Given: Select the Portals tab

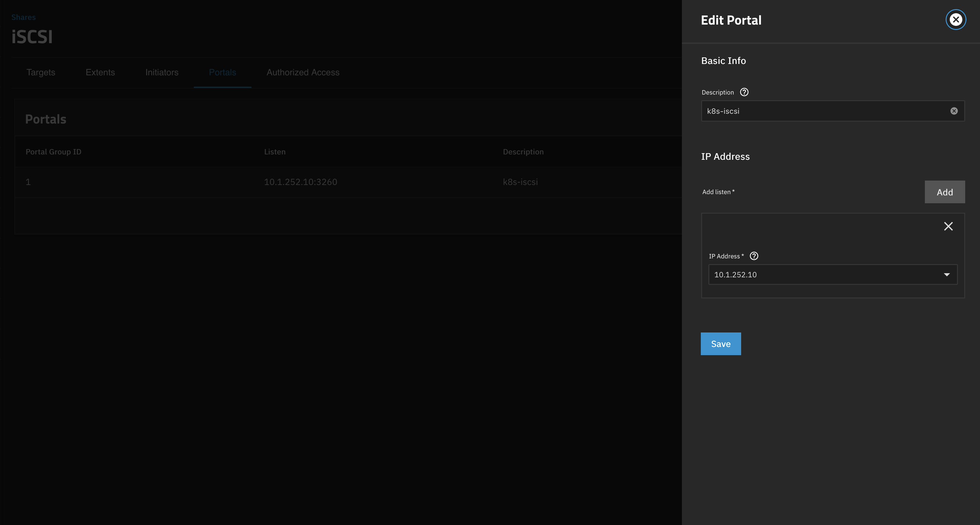Looking at the screenshot, I should click(x=222, y=72).
